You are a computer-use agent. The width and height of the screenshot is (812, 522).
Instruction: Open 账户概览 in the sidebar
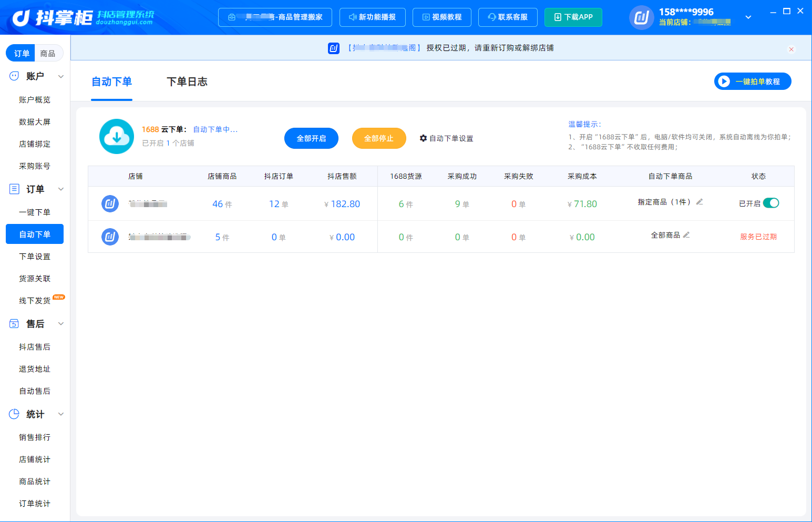pos(35,100)
